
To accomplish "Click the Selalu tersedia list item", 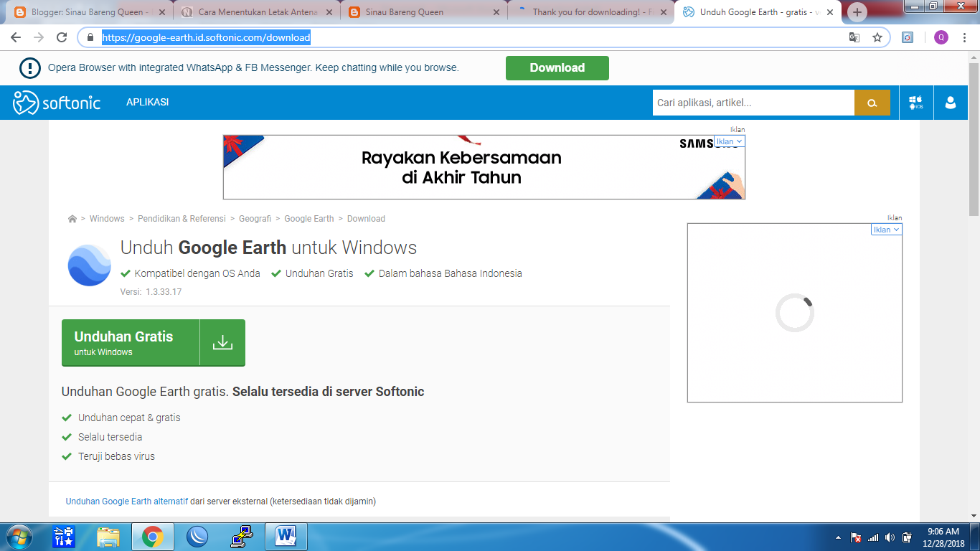I will click(x=110, y=437).
